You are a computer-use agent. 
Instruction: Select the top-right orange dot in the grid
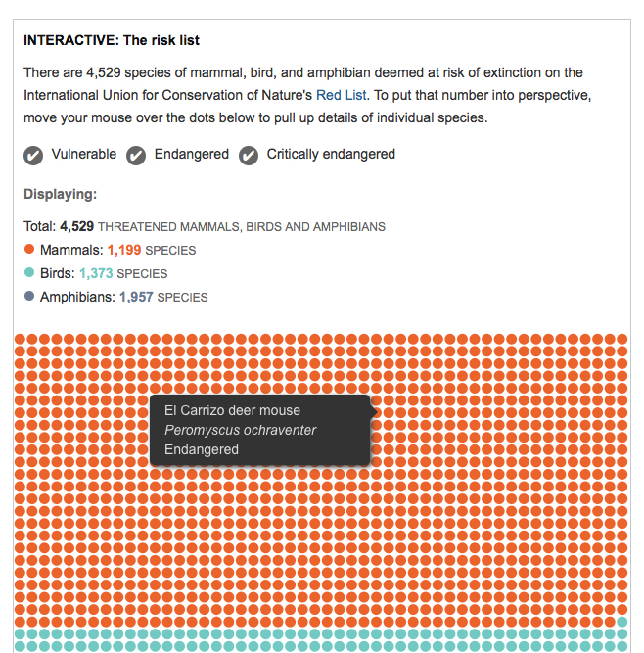pos(621,340)
